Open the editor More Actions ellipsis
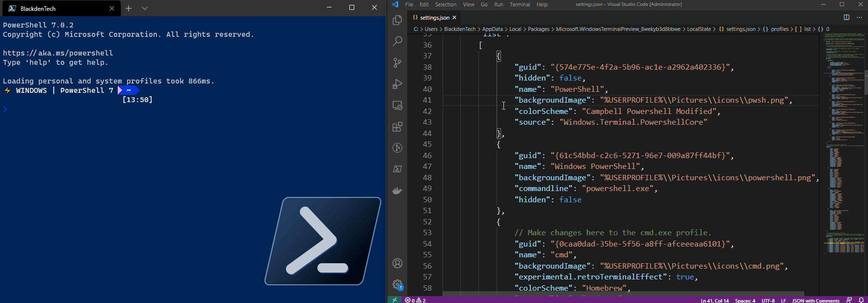This screenshot has height=303, width=868. point(859,17)
